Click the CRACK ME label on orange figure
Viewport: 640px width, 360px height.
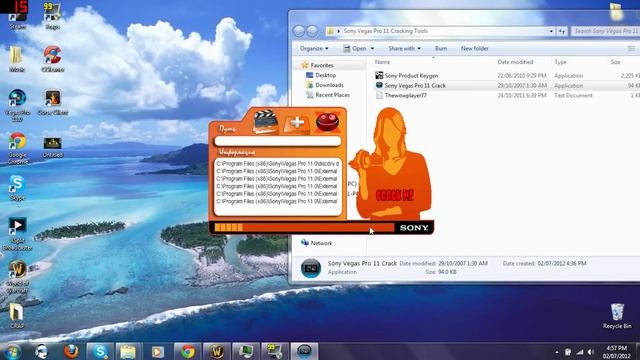394,195
